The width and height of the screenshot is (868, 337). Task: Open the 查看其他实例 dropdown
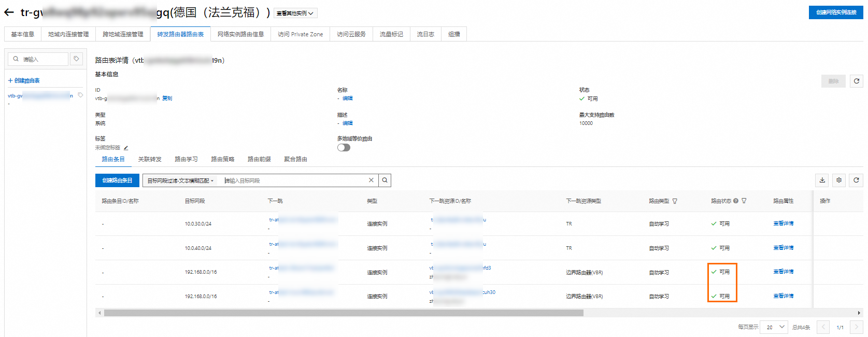tap(295, 13)
